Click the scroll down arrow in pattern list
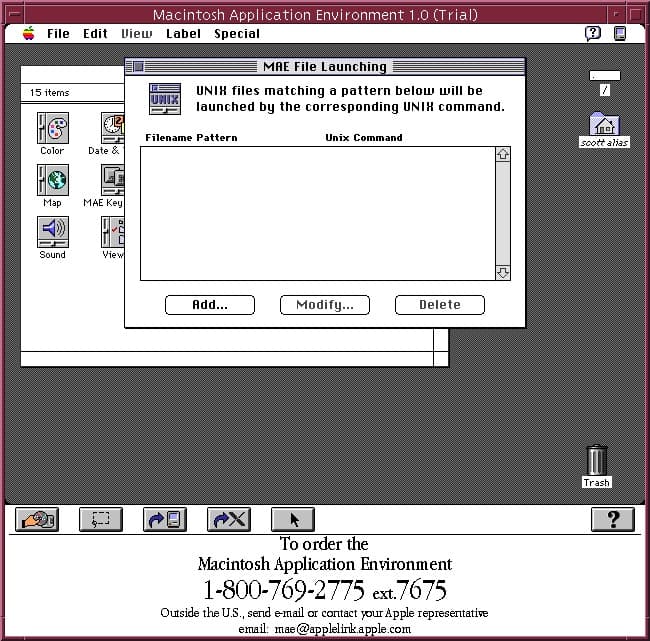The image size is (650, 641). pyautogui.click(x=503, y=273)
